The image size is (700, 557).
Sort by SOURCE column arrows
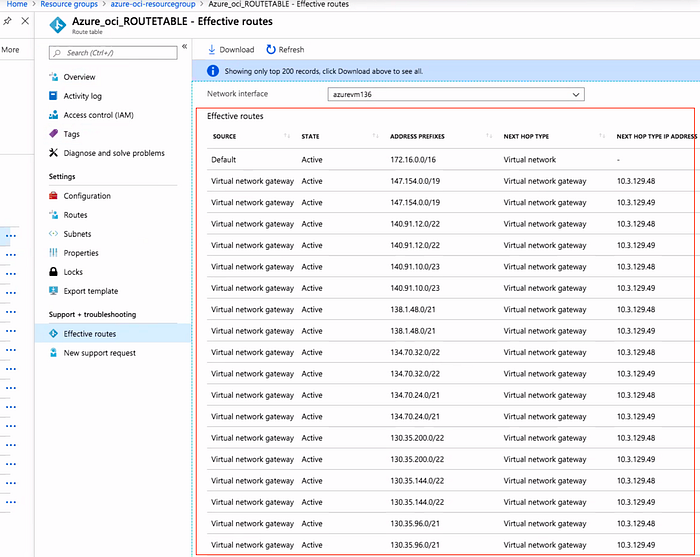point(287,136)
